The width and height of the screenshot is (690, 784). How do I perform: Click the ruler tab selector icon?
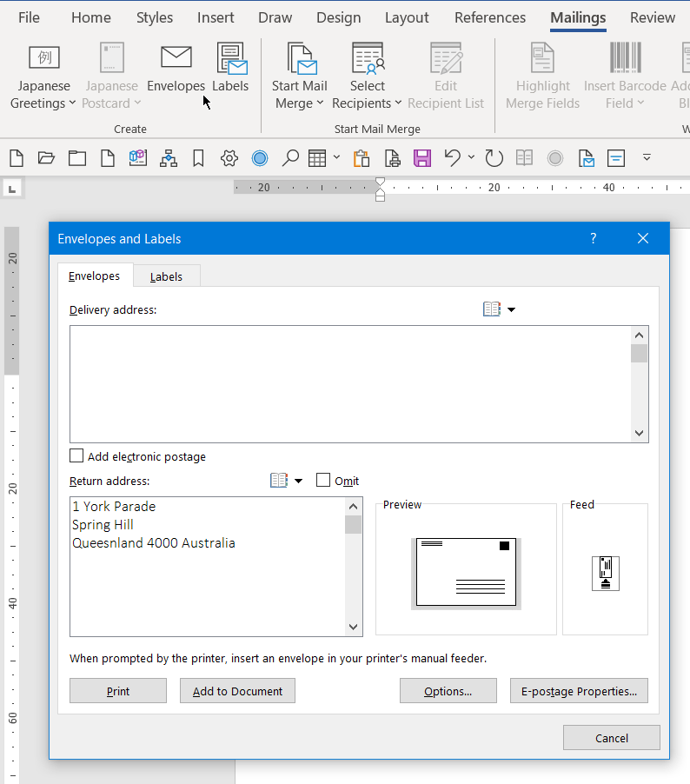coord(12,189)
